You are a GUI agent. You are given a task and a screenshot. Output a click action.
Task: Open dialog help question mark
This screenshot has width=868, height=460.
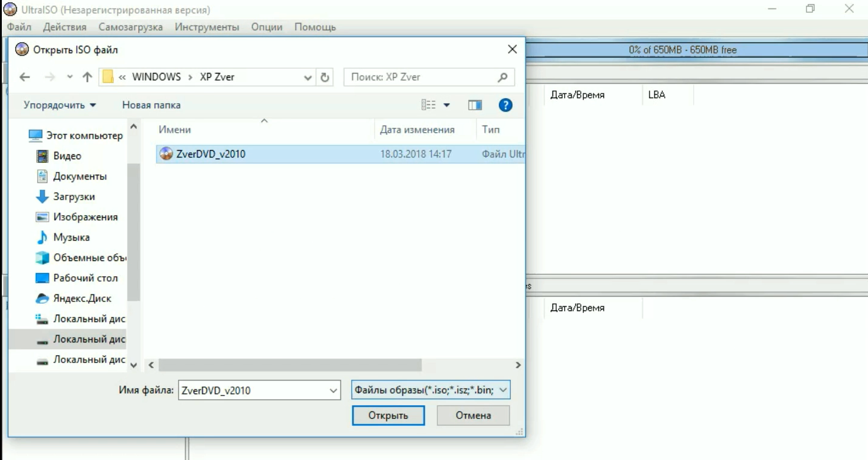tap(505, 105)
